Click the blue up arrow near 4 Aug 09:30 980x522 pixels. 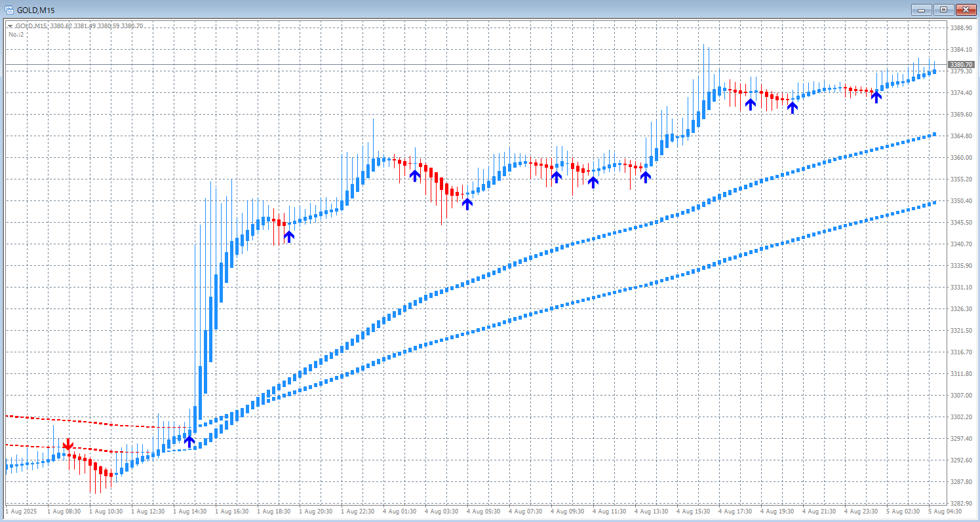pos(557,176)
